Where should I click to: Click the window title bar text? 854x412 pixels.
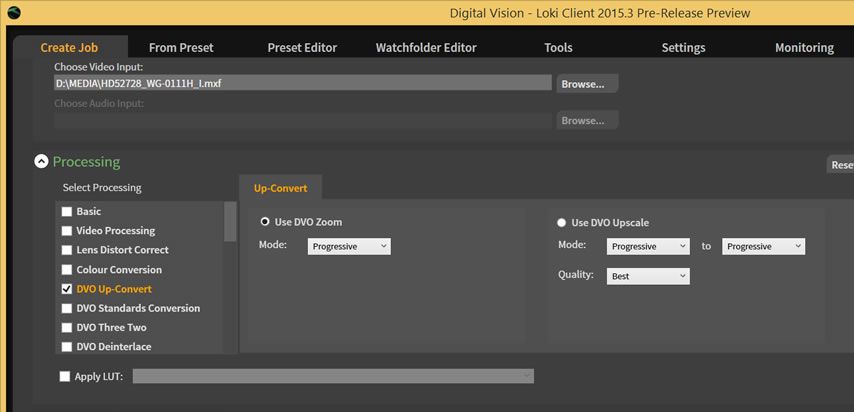[x=600, y=13]
